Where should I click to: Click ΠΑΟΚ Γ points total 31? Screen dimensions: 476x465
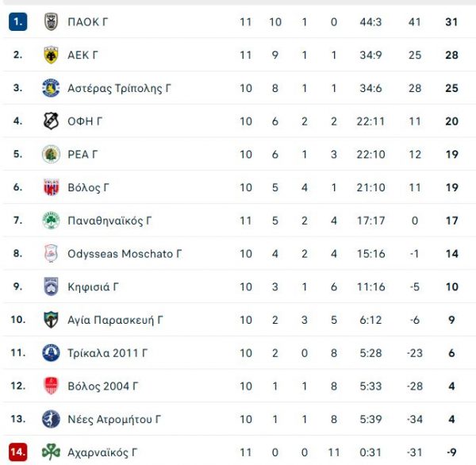452,22
